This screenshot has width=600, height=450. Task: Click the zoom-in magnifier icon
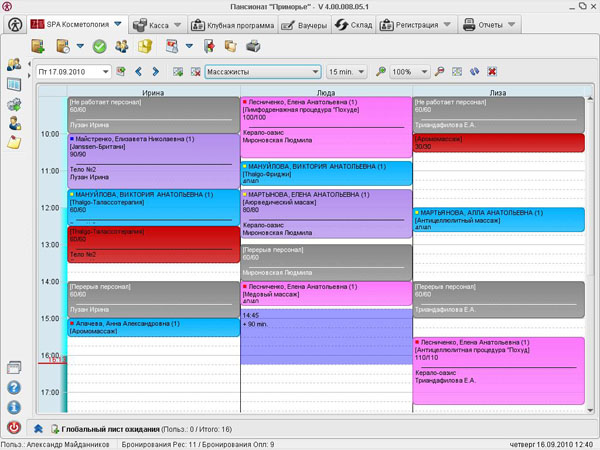tap(380, 72)
